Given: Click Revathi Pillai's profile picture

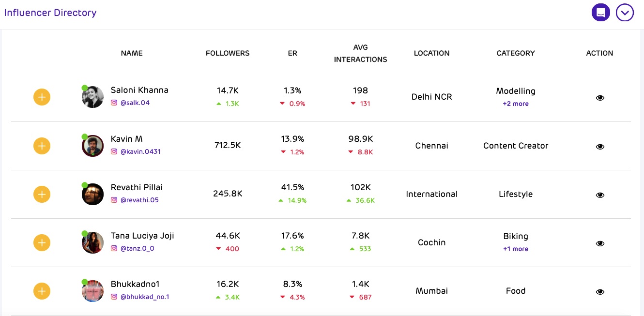Looking at the screenshot, I should tap(92, 194).
